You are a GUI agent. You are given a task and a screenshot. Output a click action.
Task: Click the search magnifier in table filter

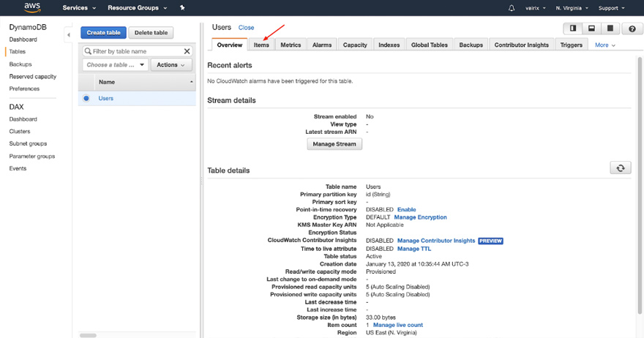pos(88,51)
